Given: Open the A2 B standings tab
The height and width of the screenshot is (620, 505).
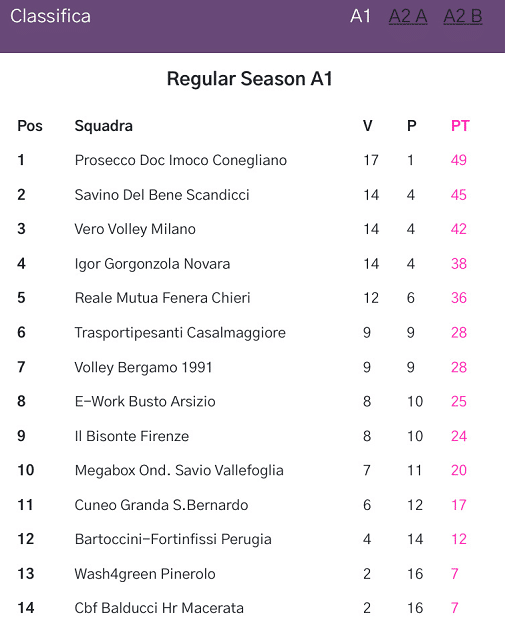Looking at the screenshot, I should 463,17.
